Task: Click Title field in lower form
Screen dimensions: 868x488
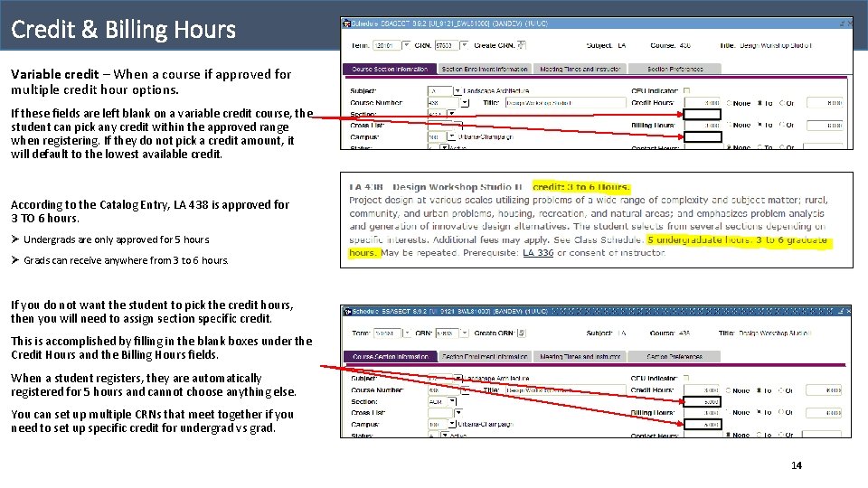Action: click(x=564, y=390)
